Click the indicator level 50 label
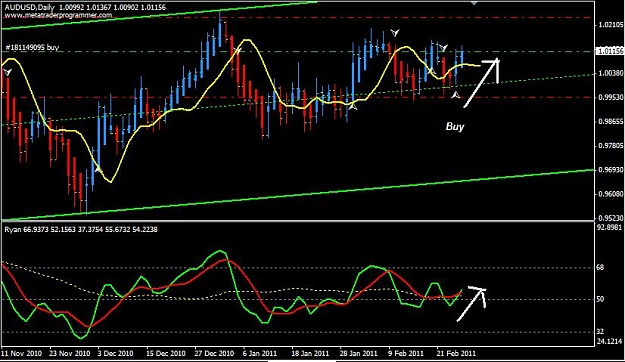The height and width of the screenshot is (362, 625). point(600,299)
